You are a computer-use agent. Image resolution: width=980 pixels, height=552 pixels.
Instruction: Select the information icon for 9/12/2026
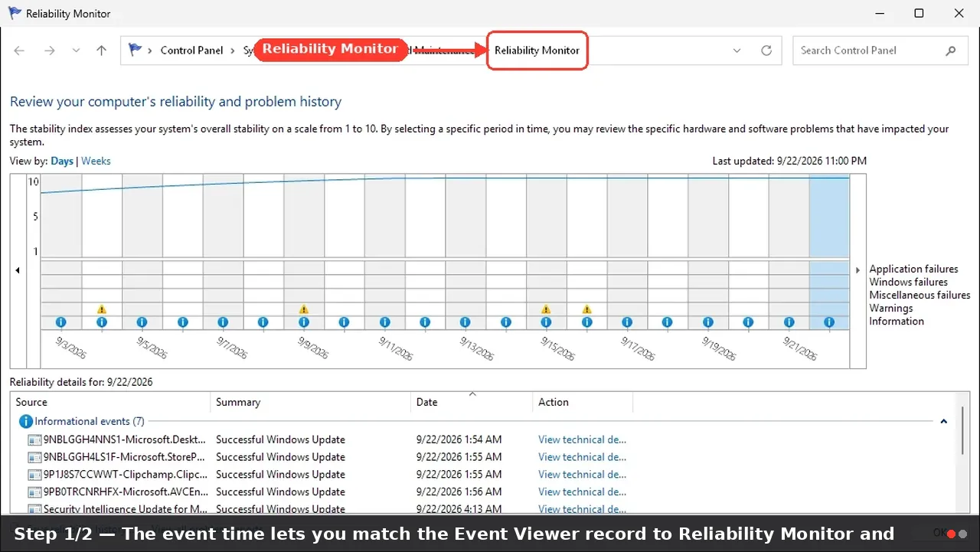425,322
